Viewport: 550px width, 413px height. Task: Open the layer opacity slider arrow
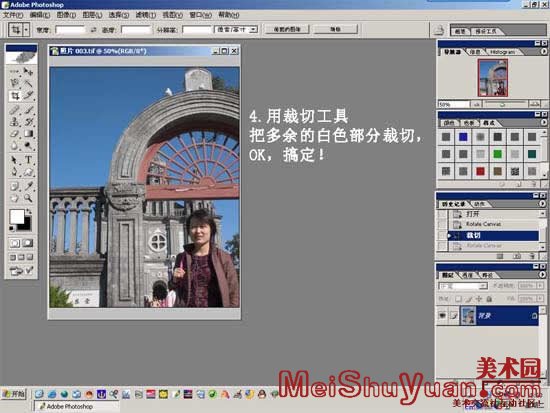coord(540,286)
